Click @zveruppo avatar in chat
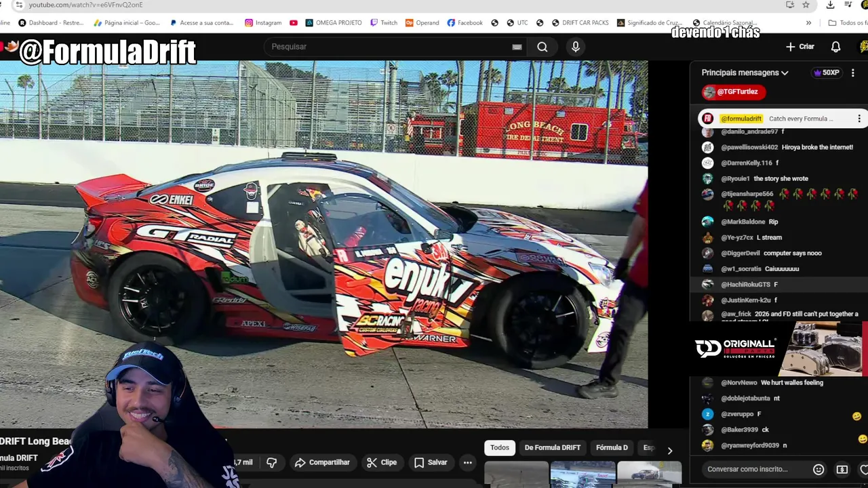This screenshot has width=868, height=488. click(x=707, y=414)
